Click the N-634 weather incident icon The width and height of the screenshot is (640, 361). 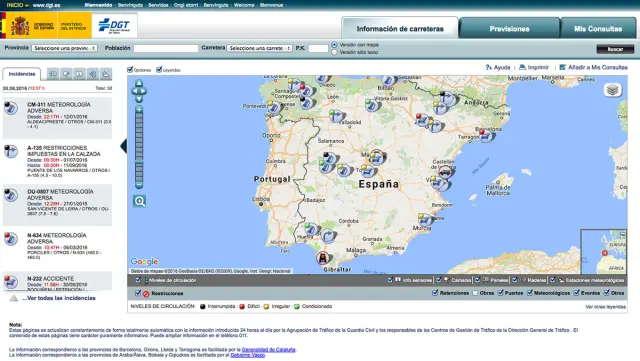coord(11,238)
